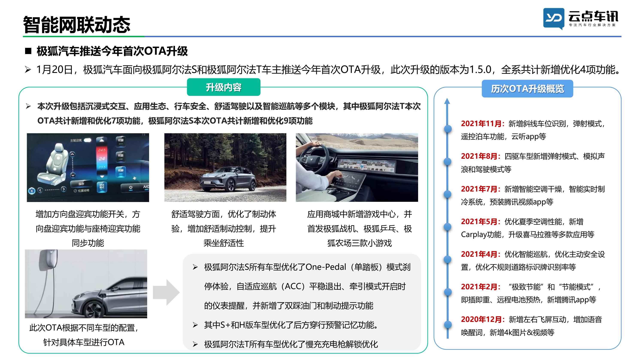Click the timeline dot for 2021年8月

click(447, 161)
